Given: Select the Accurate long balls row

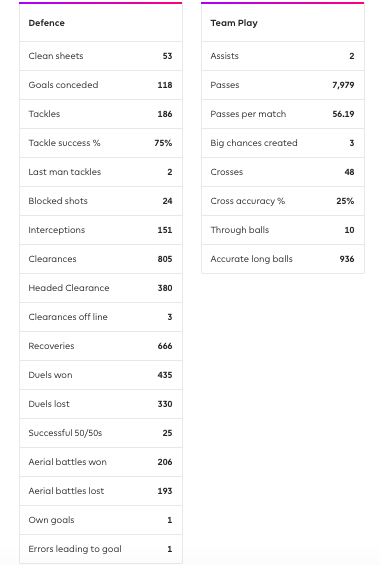Looking at the screenshot, I should [x=283, y=259].
